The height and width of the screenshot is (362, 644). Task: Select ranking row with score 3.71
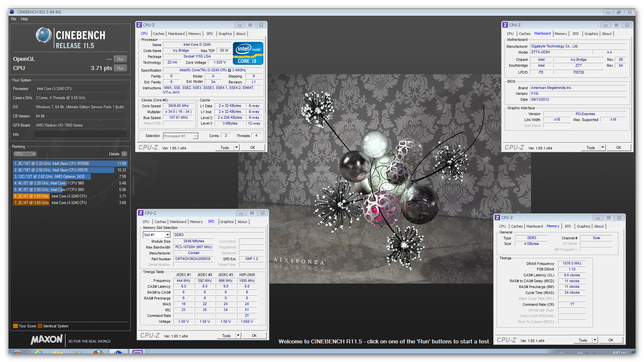coord(70,196)
